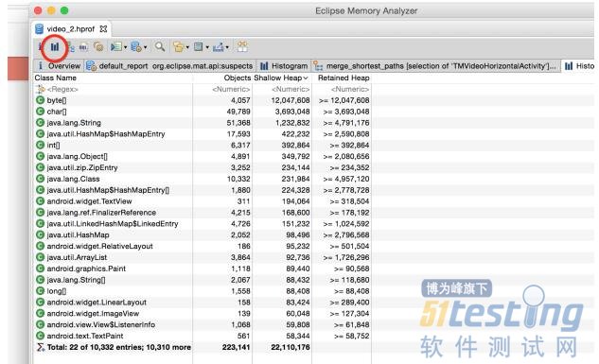The width and height of the screenshot is (599, 364).
Task: Click the database icon on video_2.hprof tab
Action: [39, 28]
